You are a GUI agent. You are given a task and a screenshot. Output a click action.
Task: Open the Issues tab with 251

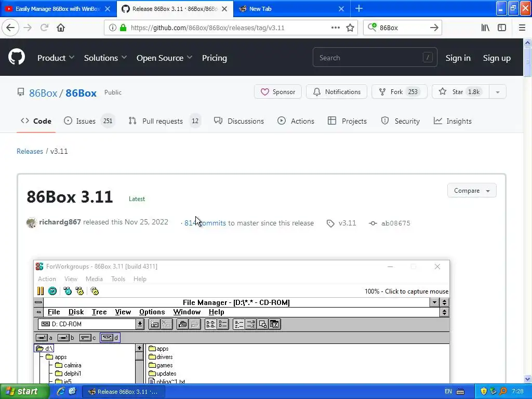[x=89, y=121]
